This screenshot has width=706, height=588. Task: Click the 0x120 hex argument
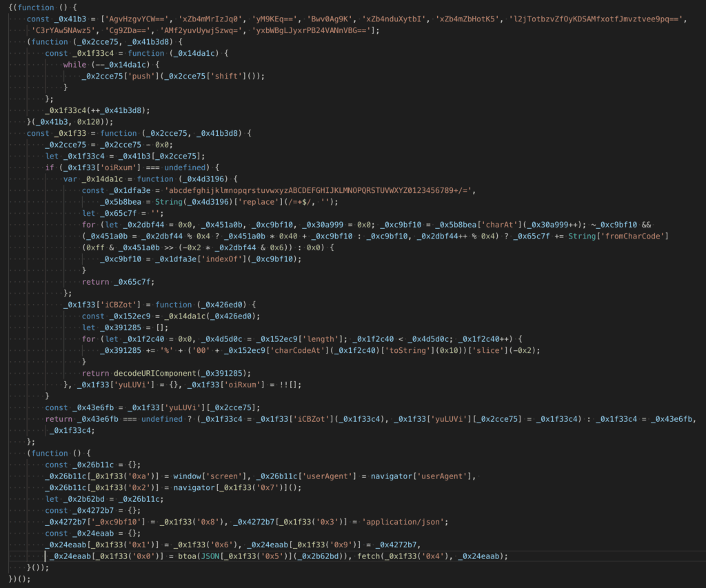(x=88, y=122)
